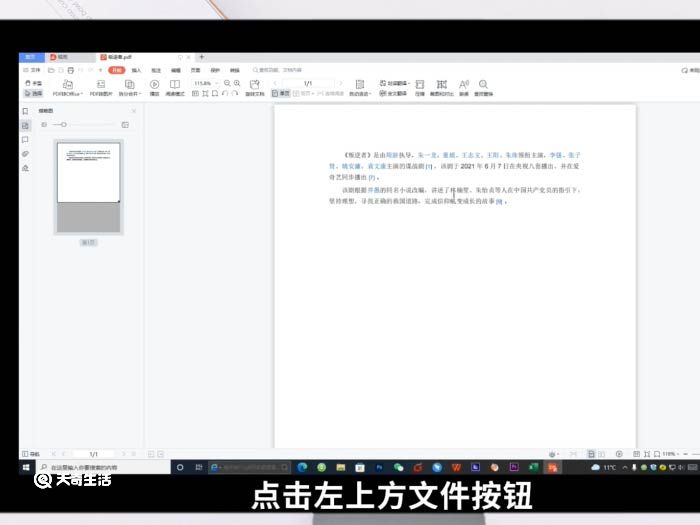700x525 pixels.
Task: Toggle the 导航 navigation pane in status bar
Action: 31,454
